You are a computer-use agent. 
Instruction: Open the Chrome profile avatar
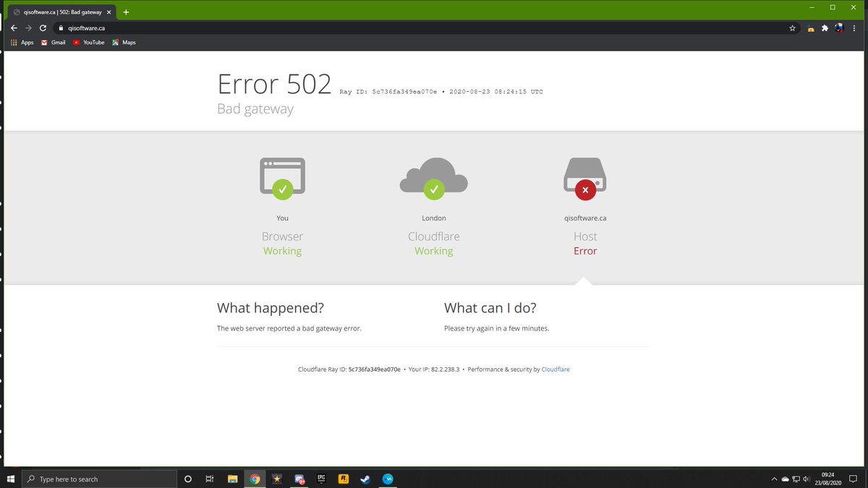pyautogui.click(x=839, y=28)
